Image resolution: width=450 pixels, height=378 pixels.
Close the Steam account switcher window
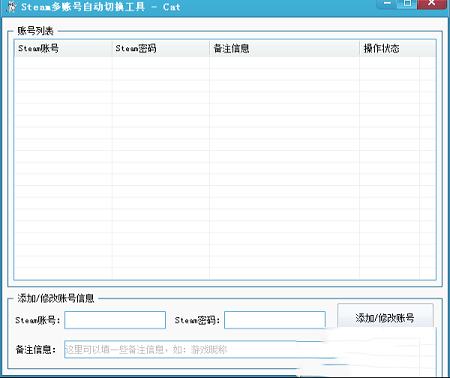(432, 3)
